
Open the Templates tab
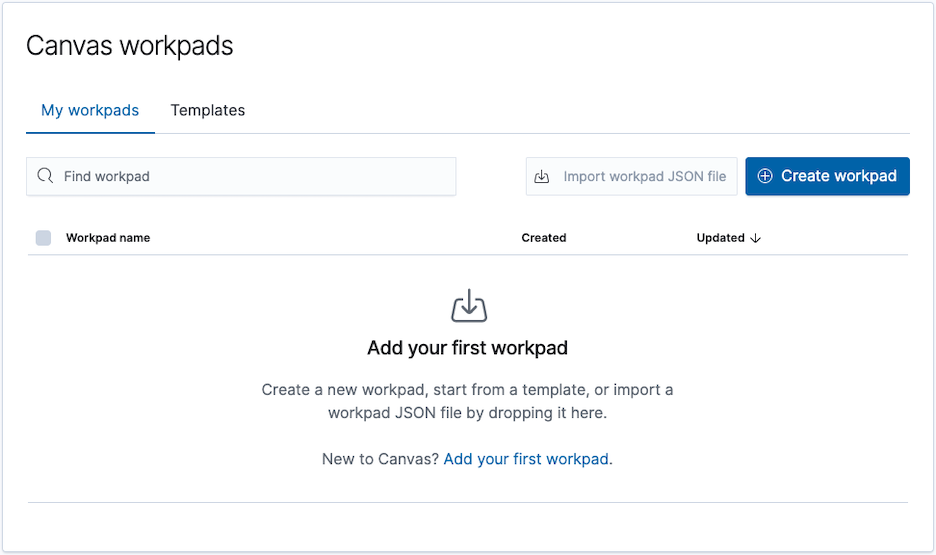click(x=208, y=110)
